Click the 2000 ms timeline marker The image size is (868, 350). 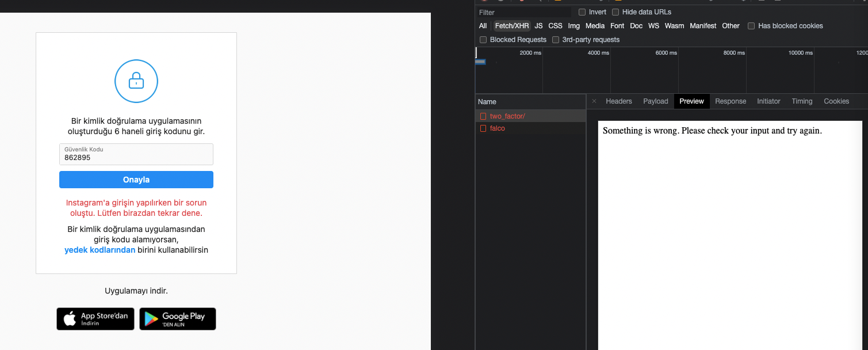pos(530,53)
